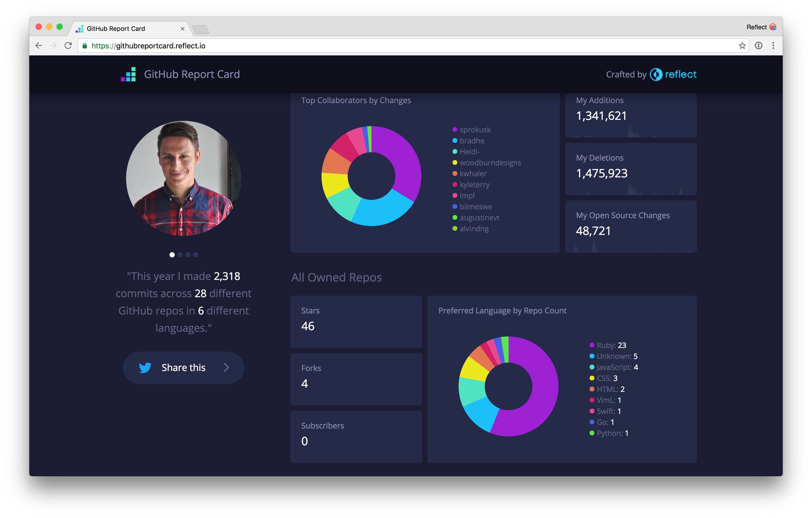Click the browser back arrow
This screenshot has width=812, height=518.
click(x=39, y=46)
